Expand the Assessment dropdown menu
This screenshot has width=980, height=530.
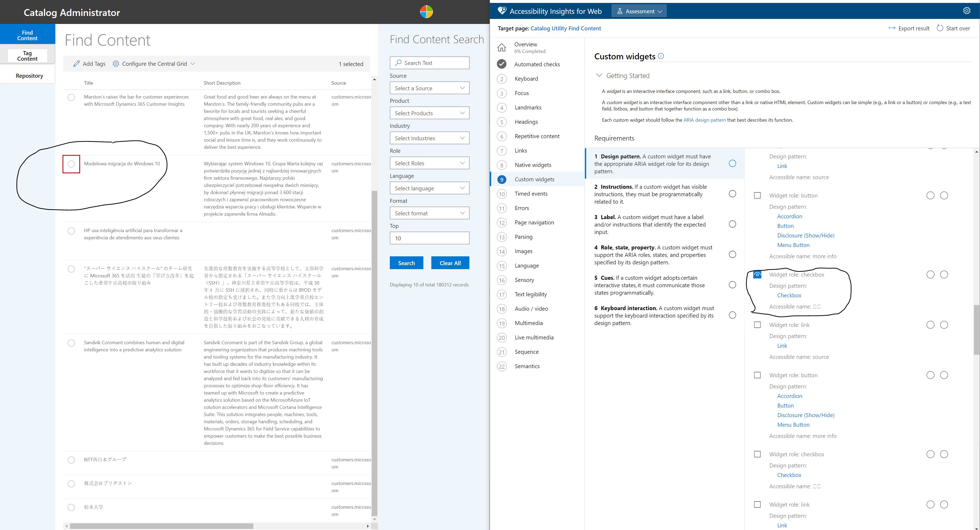pos(639,11)
